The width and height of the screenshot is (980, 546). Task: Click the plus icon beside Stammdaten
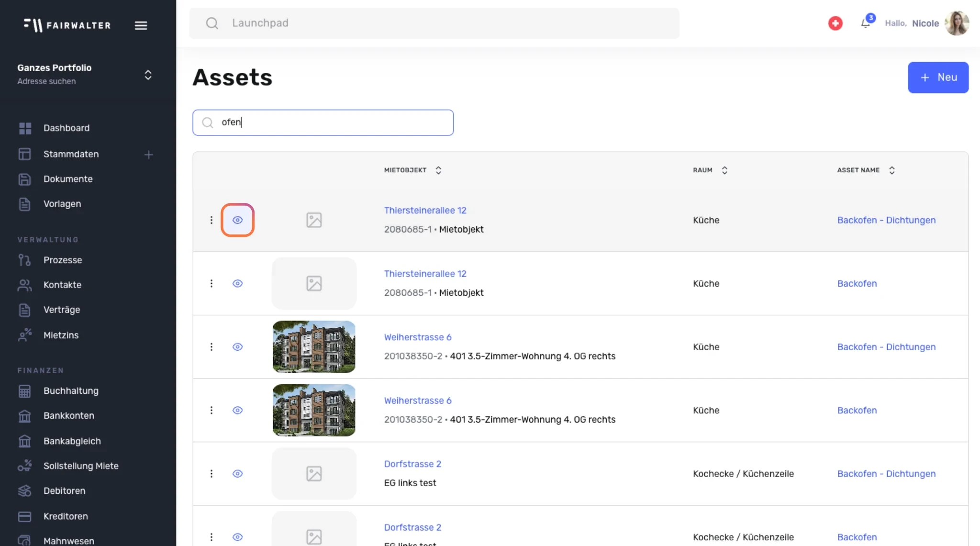coord(149,155)
